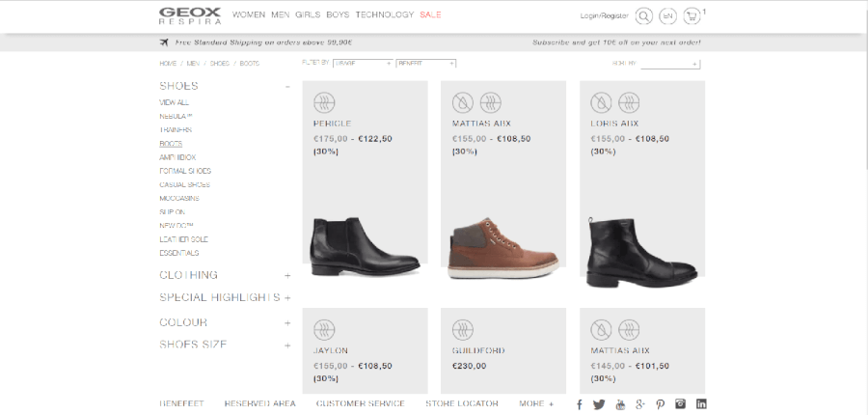This screenshot has height=415, width=868.
Task: Open the shopping cart icon
Action: pyautogui.click(x=692, y=15)
